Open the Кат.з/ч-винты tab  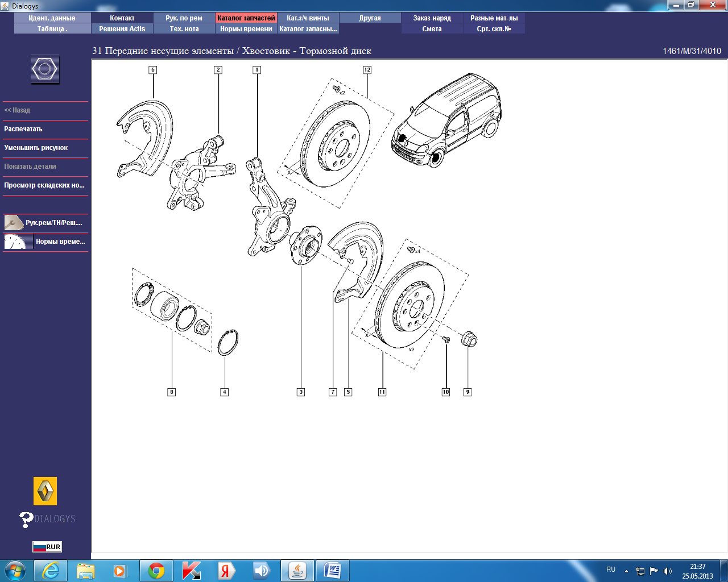(308, 18)
